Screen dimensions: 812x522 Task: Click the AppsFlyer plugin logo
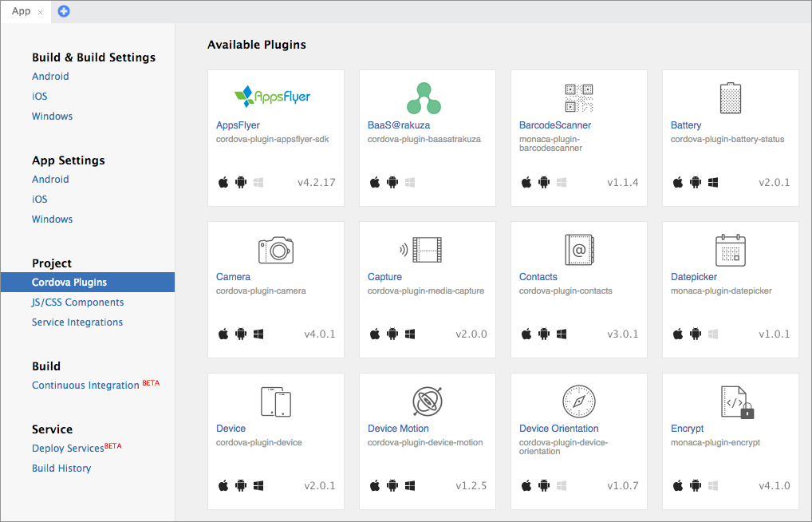coord(272,97)
